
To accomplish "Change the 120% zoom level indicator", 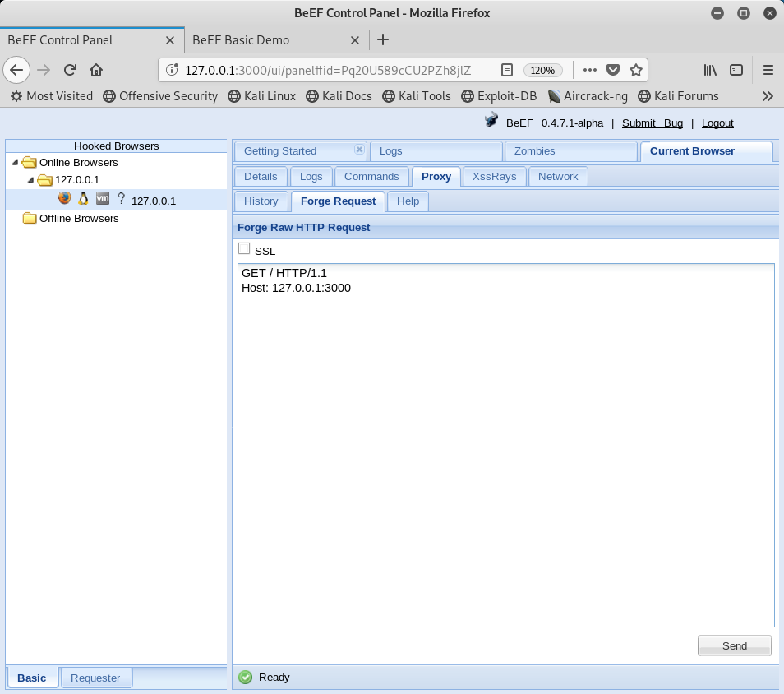I will pos(542,70).
